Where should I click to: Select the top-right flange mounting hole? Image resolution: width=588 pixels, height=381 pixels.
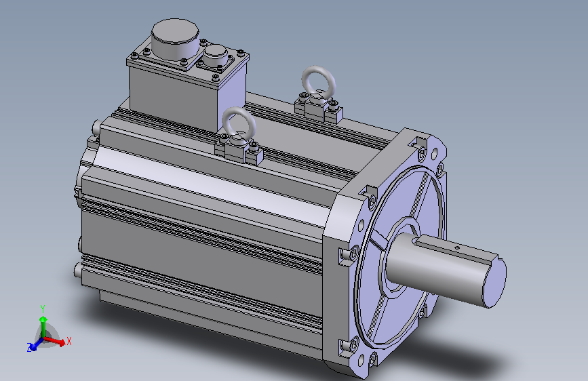tap(435, 154)
